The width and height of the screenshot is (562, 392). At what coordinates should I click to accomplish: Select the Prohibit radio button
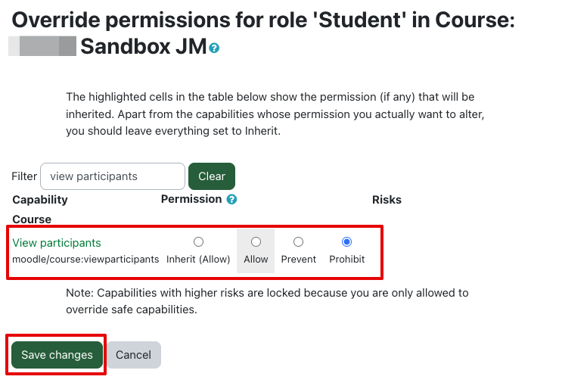point(346,242)
